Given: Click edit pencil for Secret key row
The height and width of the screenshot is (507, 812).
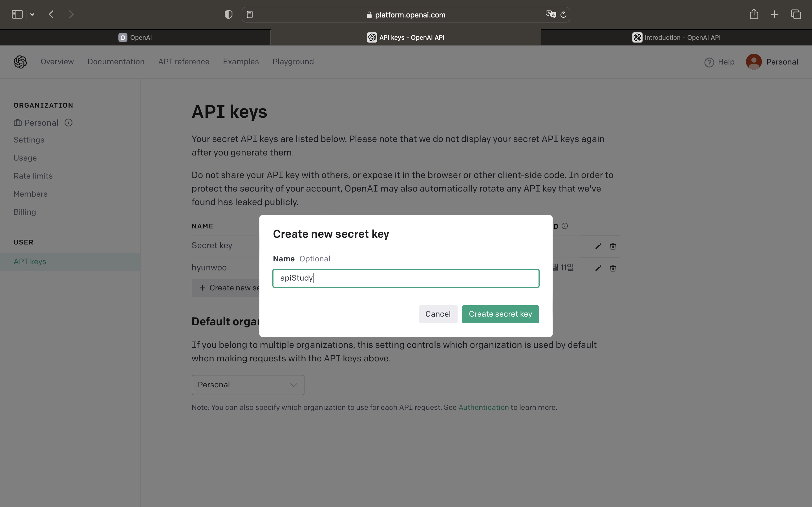Looking at the screenshot, I should pos(598,246).
